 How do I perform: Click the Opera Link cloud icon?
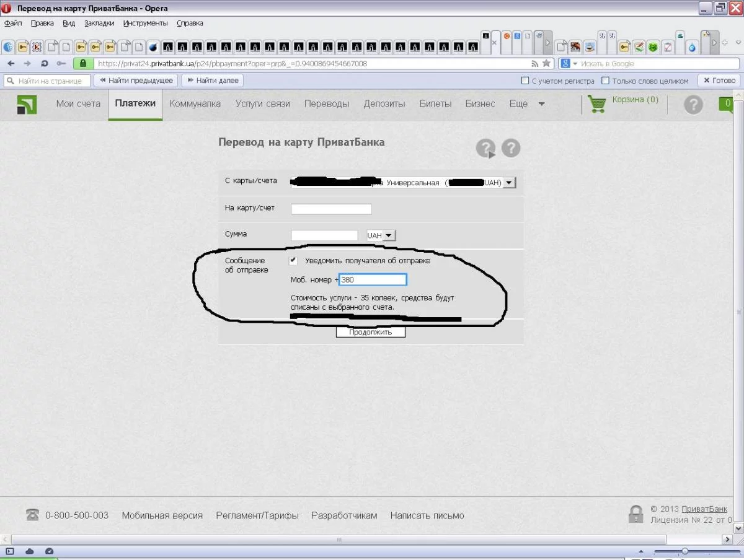tap(30, 551)
